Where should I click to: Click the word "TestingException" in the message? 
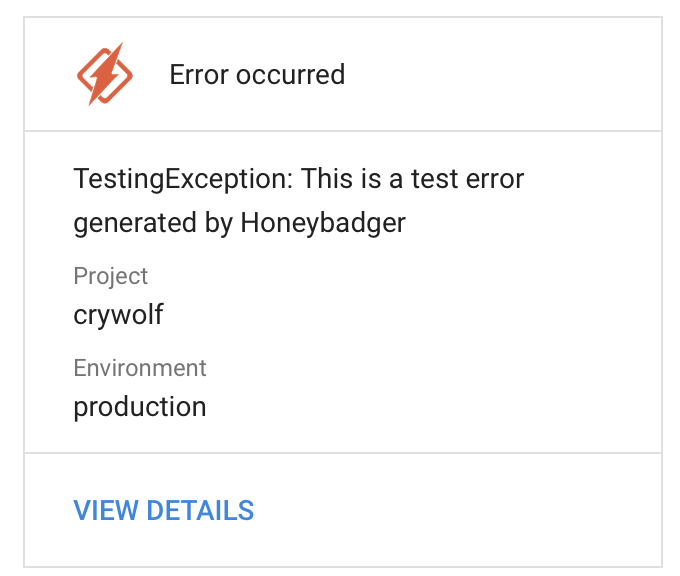(x=183, y=180)
